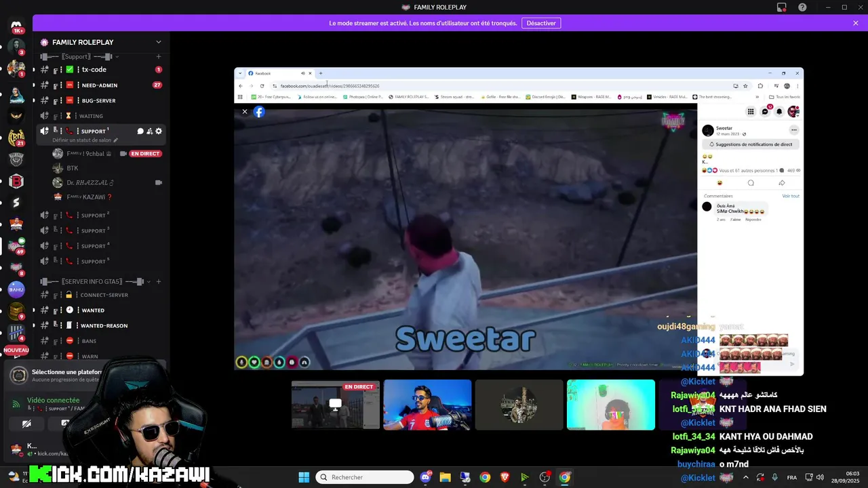Viewport: 868px width, 488px height.
Task: Close Facebook video viewer with X
Action: point(245,112)
